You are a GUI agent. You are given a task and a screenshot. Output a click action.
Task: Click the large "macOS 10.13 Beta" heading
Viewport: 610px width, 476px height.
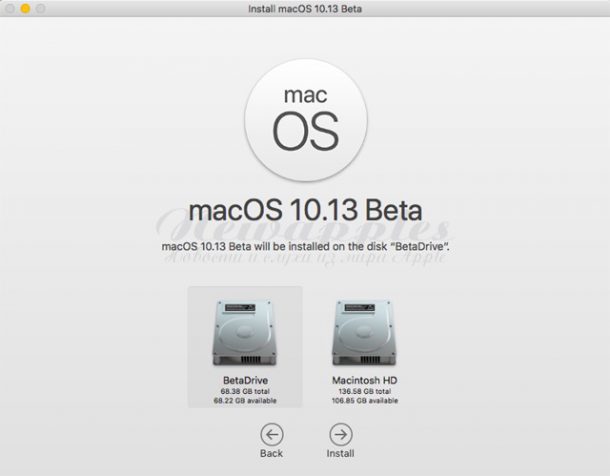(305, 213)
